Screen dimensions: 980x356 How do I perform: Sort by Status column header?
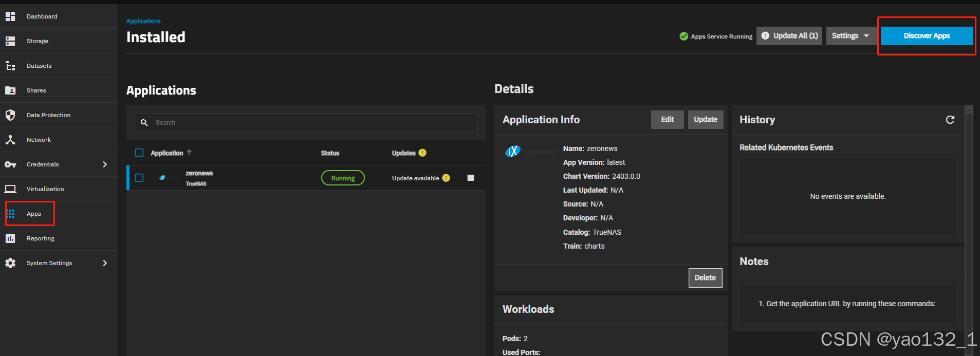(x=330, y=153)
